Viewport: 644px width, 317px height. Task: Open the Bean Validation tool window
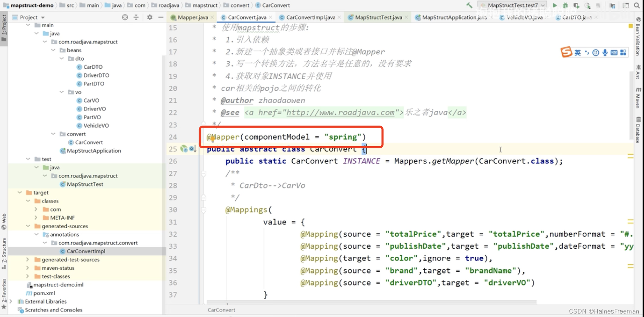point(638,37)
